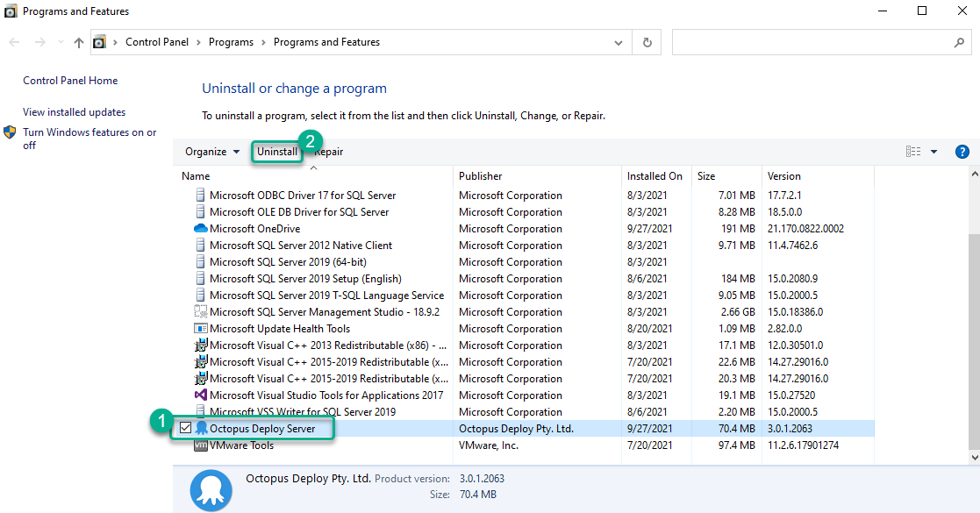Viewport: 980px width, 513px height.
Task: Open the Organize dropdown menu
Action: [x=211, y=151]
